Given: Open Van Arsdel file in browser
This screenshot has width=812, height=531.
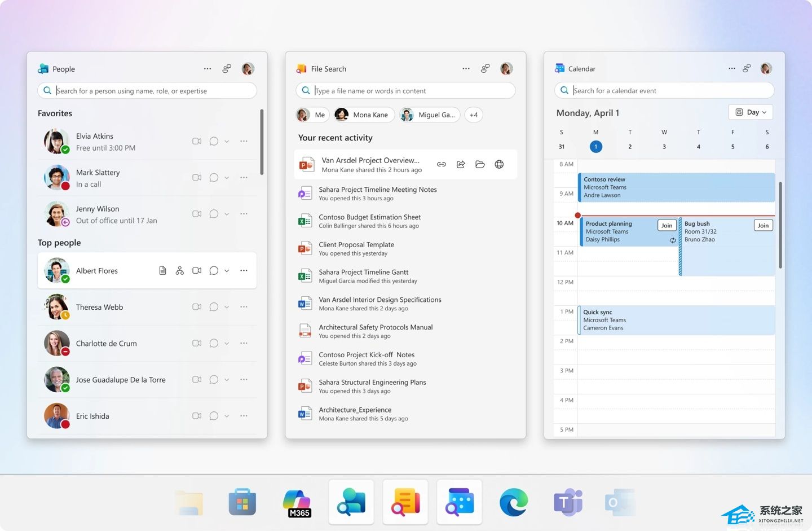Looking at the screenshot, I should point(499,165).
